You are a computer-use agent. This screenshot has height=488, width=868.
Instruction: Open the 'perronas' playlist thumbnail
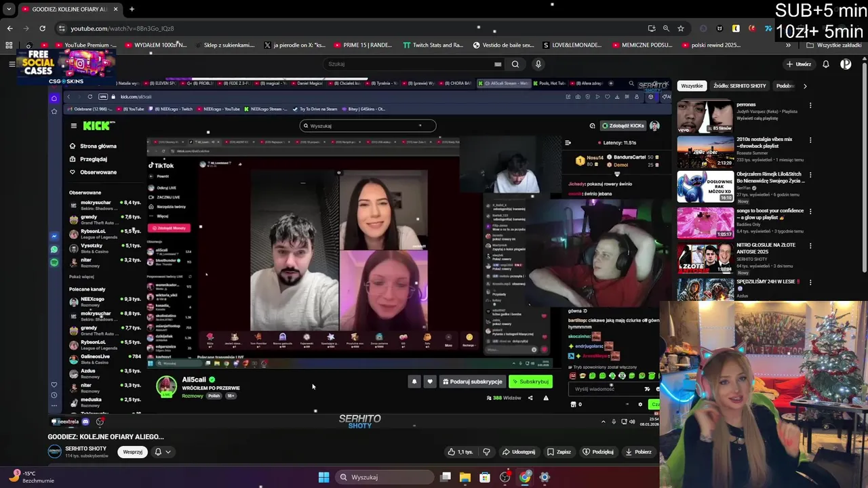coord(705,117)
